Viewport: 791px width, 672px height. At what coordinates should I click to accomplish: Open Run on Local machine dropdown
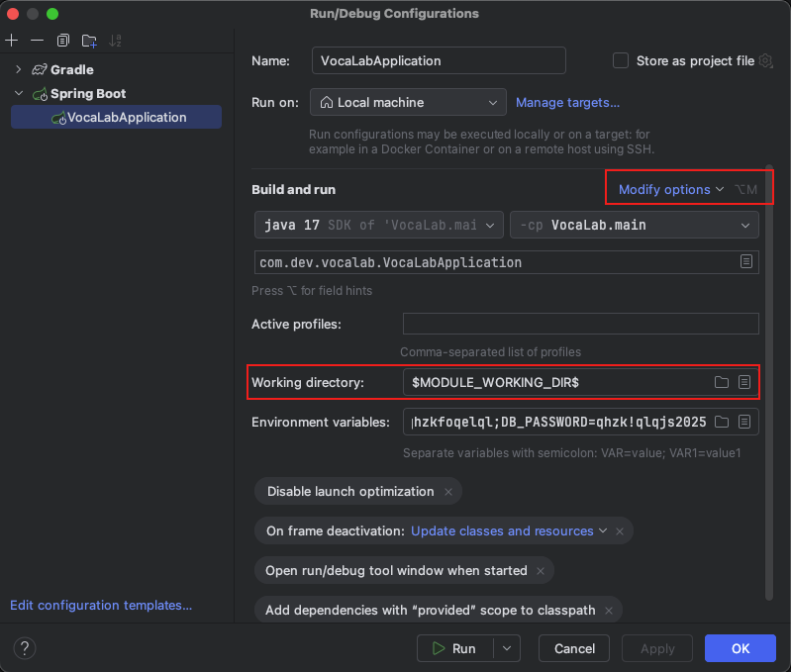tap(408, 102)
